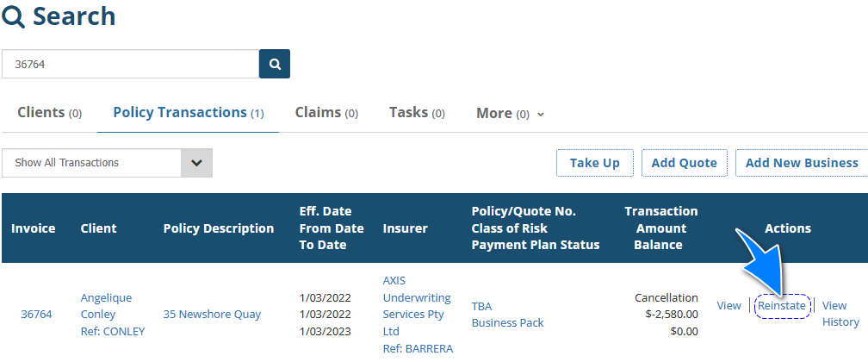Open the Show All Transactions dropdown

107,163
